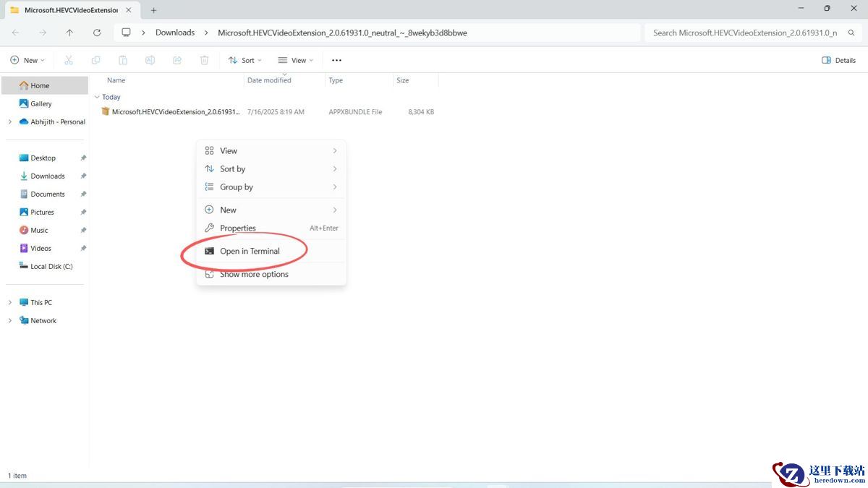Image resolution: width=868 pixels, height=488 pixels.
Task: Unpin Documents from quick access
Action: [83, 194]
